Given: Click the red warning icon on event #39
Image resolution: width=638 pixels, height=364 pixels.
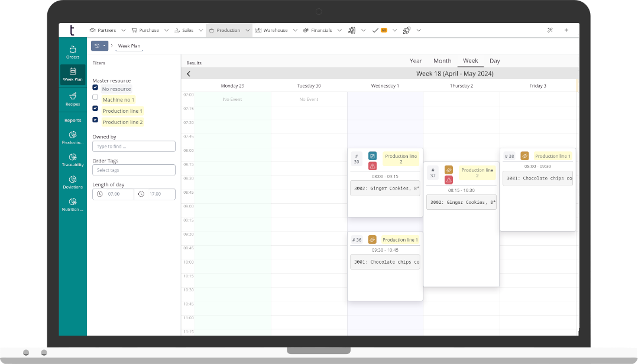Looking at the screenshot, I should pos(372,166).
